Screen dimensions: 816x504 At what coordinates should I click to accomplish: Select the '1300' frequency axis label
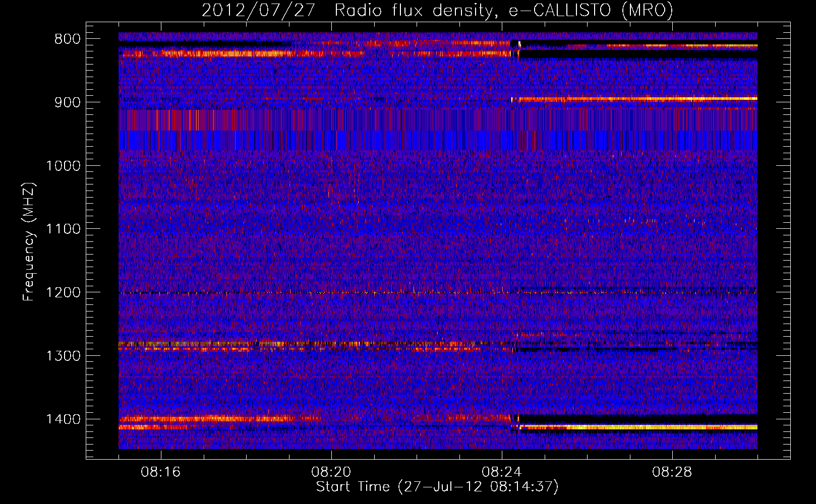[x=64, y=356]
